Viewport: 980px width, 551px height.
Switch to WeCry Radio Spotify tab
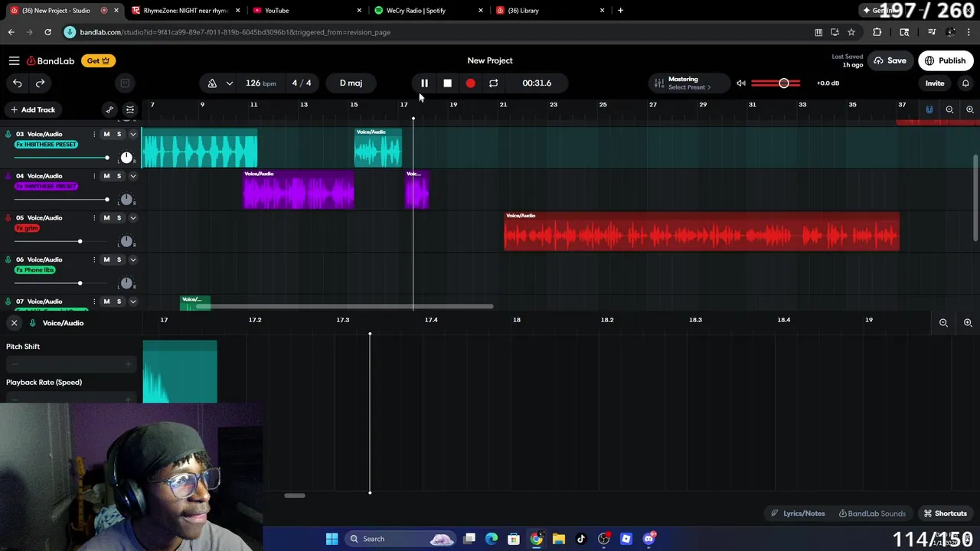pyautogui.click(x=429, y=11)
